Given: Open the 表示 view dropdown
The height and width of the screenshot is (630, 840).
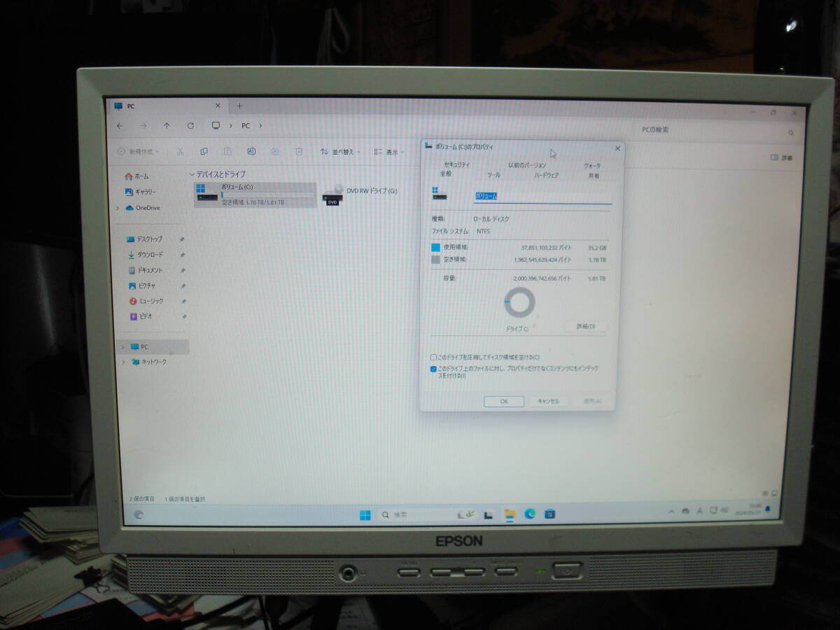Looking at the screenshot, I should tap(389, 152).
